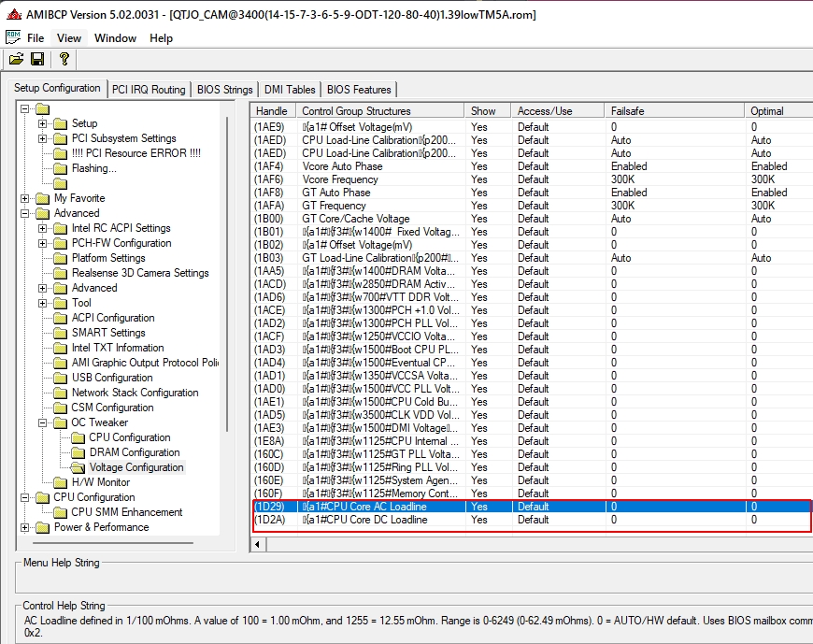This screenshot has height=644, width=813.
Task: Select the (1AE9) Offset Voltage(mV) row
Action: click(x=532, y=127)
